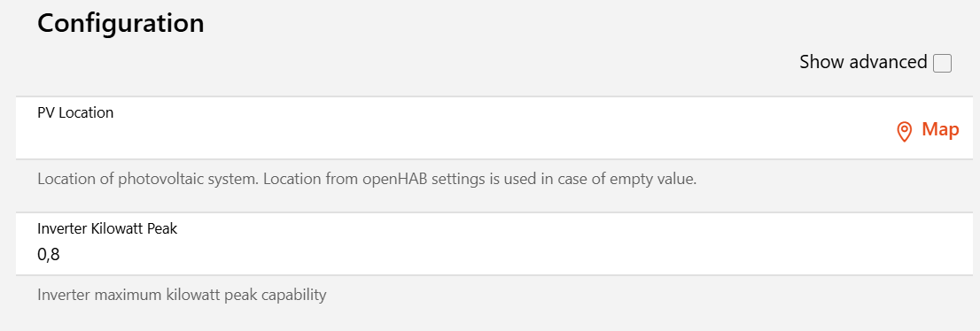Viewport: 980px width, 331px height.
Task: Toggle advanced settings visibility box
Action: click(x=942, y=63)
